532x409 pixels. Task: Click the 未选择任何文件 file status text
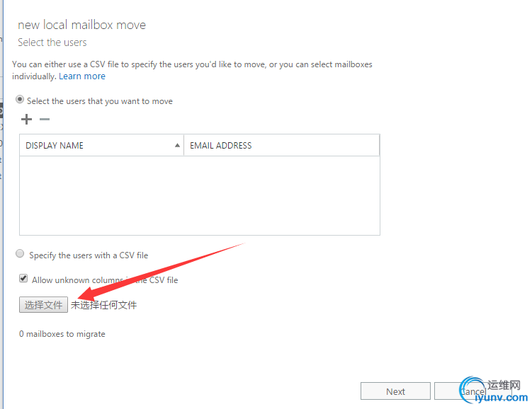pos(104,305)
